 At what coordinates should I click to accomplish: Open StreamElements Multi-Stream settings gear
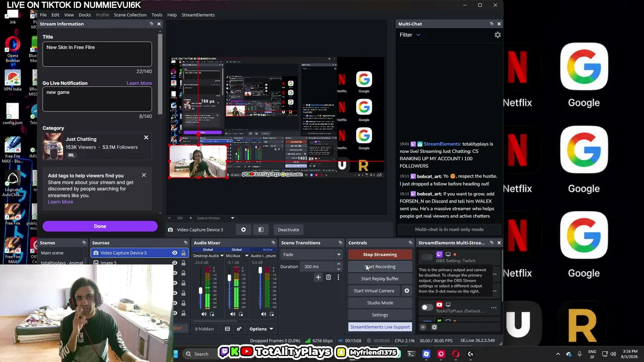pyautogui.click(x=434, y=327)
